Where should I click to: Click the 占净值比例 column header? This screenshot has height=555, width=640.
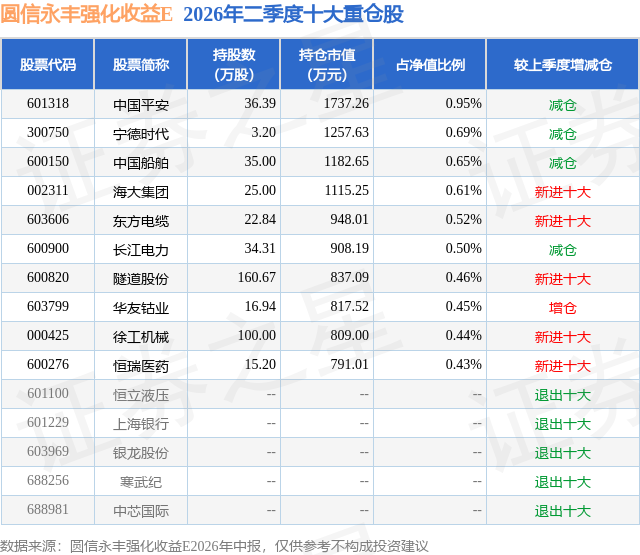coord(430,64)
